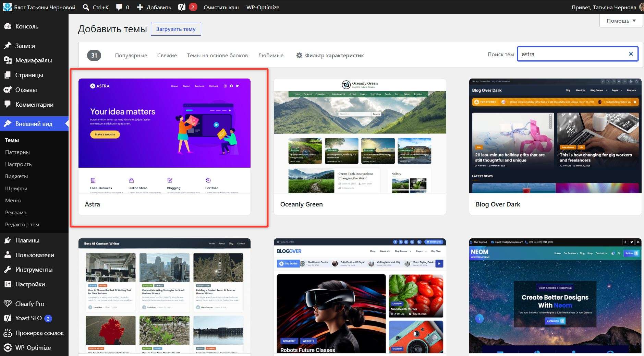Open Настройки sliders icon
The width and height of the screenshot is (644, 356).
tap(8, 284)
